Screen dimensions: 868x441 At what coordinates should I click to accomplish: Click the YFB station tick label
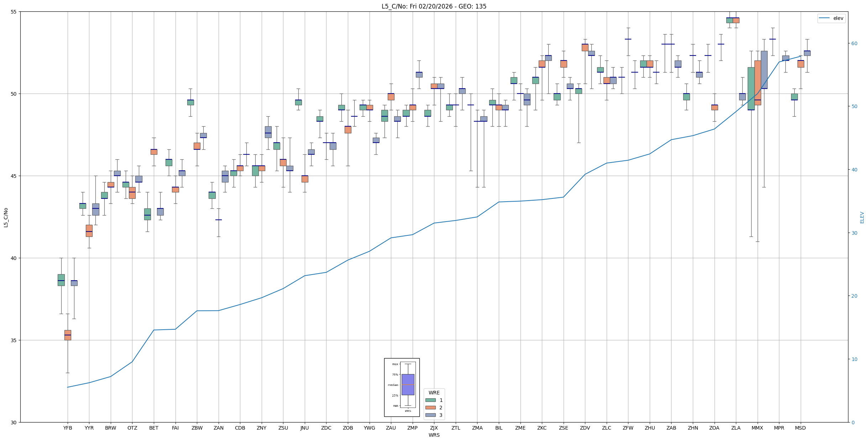[68, 428]
